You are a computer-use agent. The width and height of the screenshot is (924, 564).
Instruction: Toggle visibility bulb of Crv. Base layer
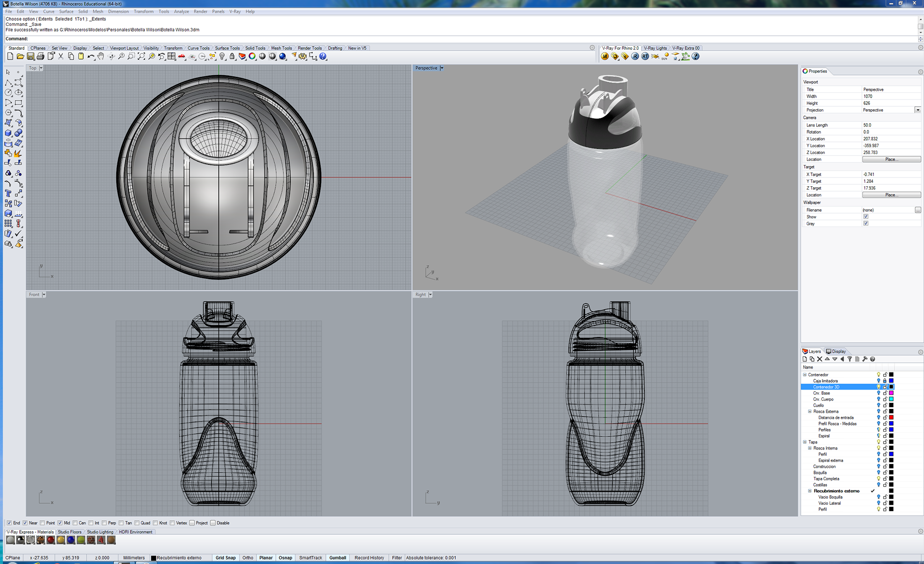878,393
